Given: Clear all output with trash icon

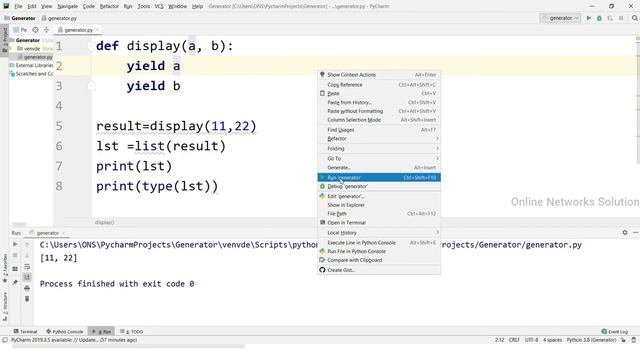Looking at the screenshot, I should [x=27, y=299].
